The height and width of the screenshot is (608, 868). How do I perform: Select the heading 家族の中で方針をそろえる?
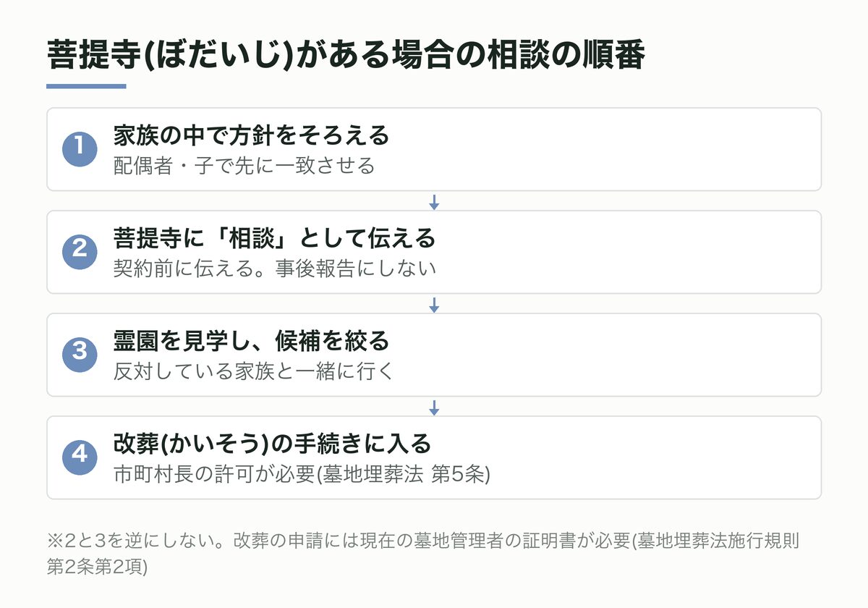point(251,135)
